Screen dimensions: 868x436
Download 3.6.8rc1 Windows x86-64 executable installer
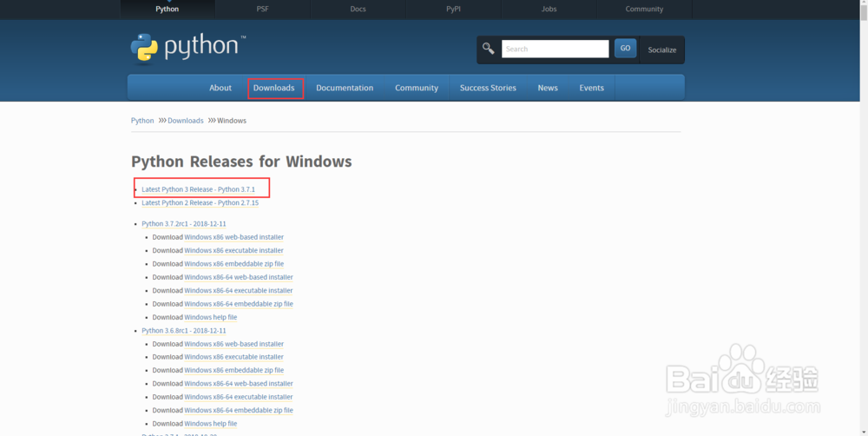239,397
